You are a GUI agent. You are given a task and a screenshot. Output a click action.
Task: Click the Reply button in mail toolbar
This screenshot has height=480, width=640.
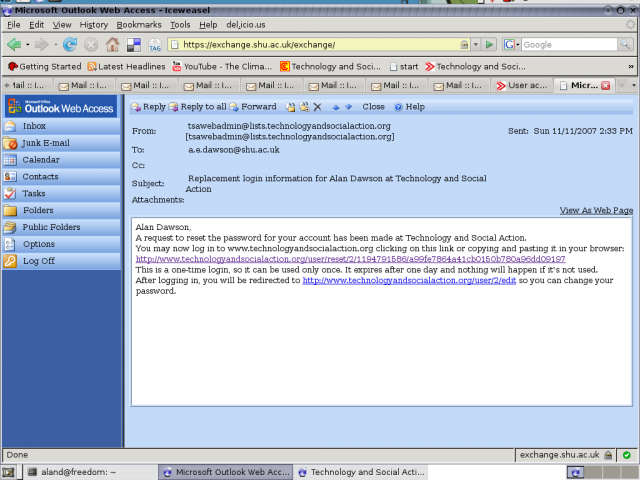pos(148,106)
